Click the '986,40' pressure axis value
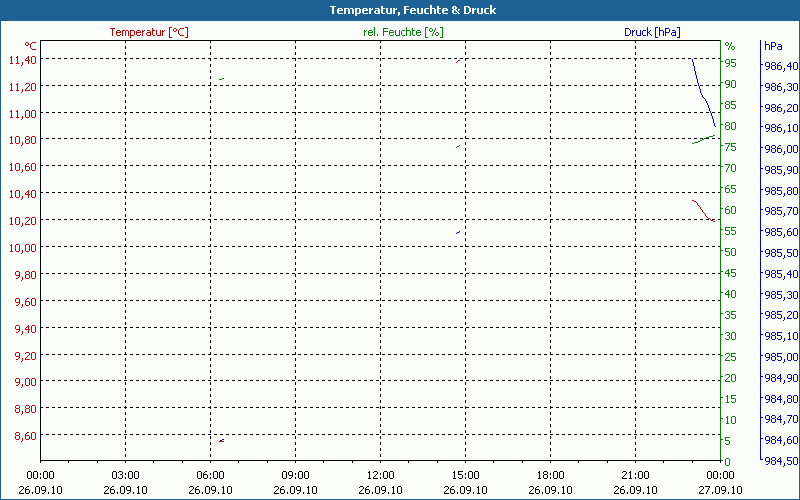The width and height of the screenshot is (800, 500). [781, 66]
